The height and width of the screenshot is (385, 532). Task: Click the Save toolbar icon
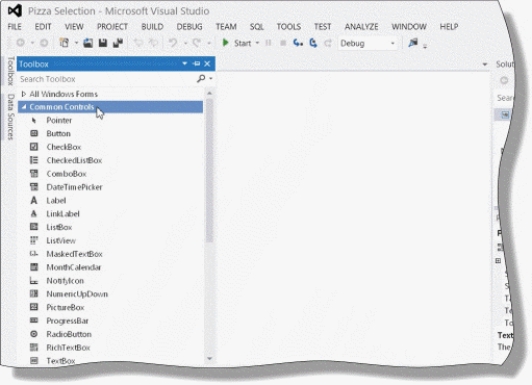click(103, 43)
